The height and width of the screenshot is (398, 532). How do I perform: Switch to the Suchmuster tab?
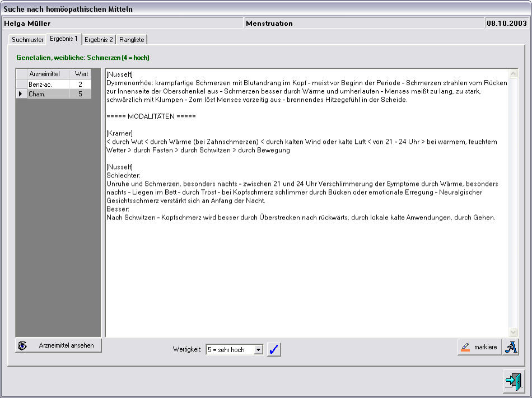pos(27,40)
